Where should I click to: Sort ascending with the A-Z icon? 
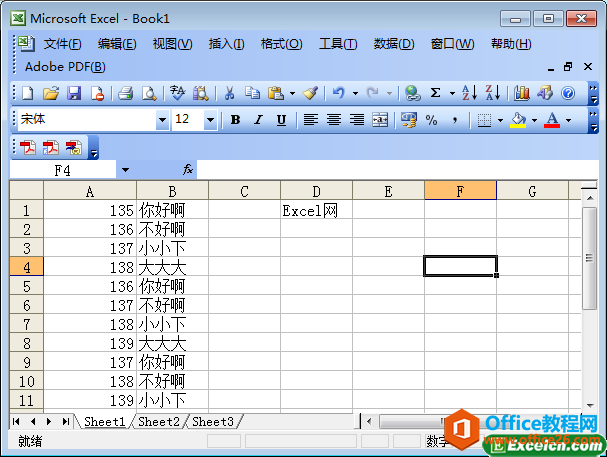point(469,93)
